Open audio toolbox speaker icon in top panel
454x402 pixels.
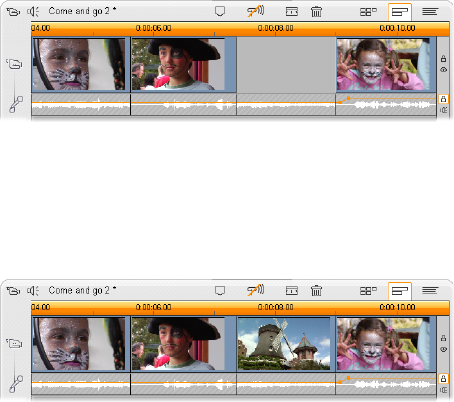pyautogui.click(x=33, y=12)
